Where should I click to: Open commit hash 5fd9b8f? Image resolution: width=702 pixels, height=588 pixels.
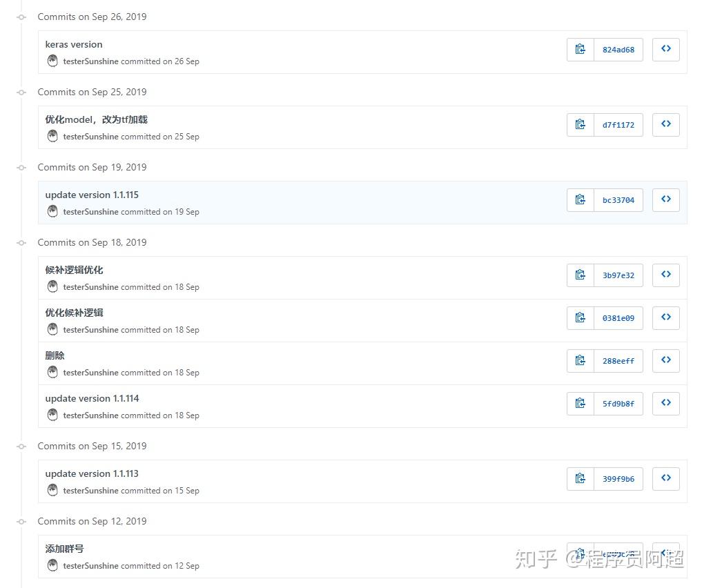[x=618, y=403]
